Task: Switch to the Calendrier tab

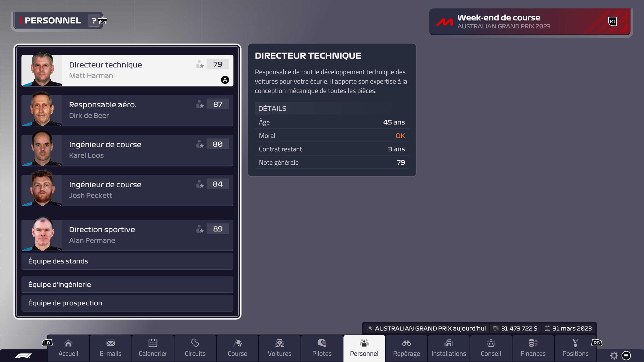Action: [153, 348]
